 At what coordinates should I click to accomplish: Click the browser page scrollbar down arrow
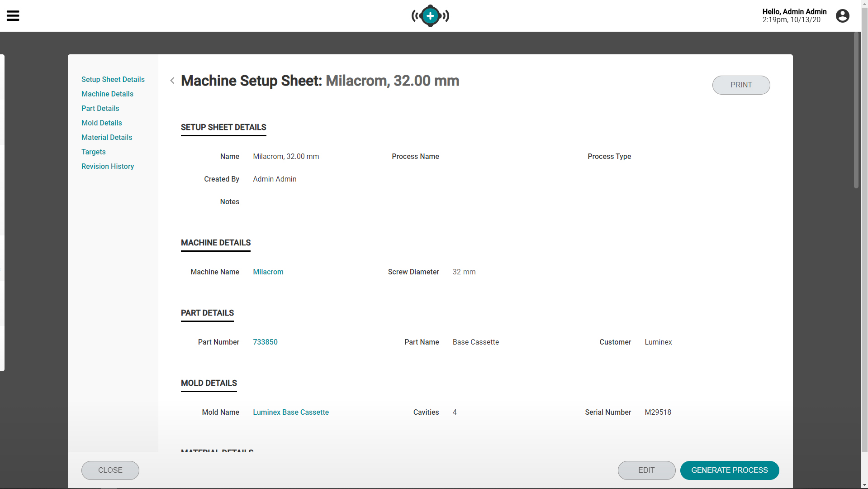click(864, 485)
